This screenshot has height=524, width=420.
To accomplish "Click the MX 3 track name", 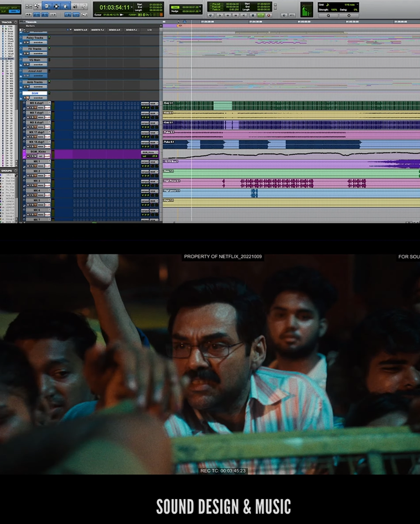I will 37,181.
